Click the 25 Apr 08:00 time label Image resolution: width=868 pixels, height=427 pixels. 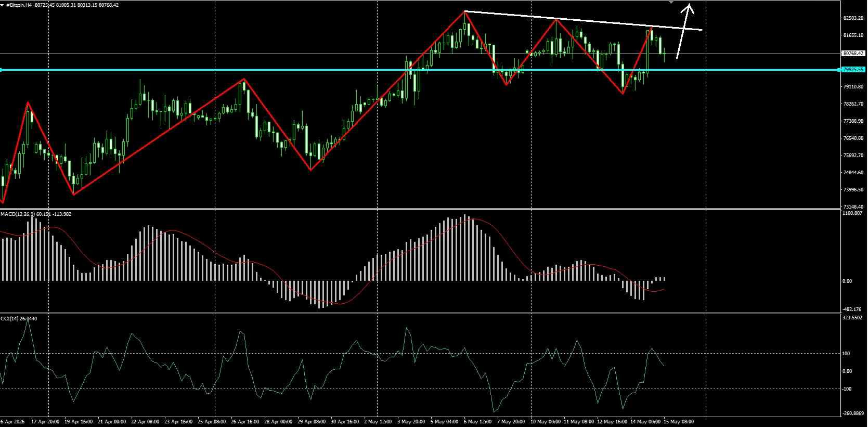point(212,422)
